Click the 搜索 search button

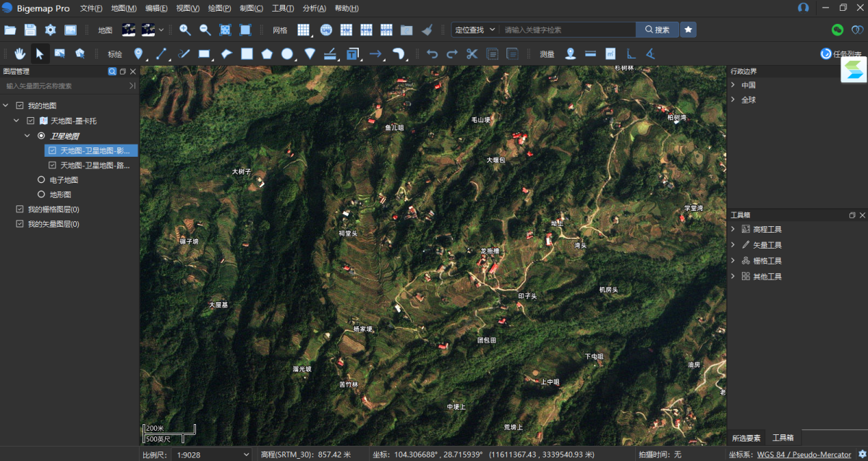[657, 30]
